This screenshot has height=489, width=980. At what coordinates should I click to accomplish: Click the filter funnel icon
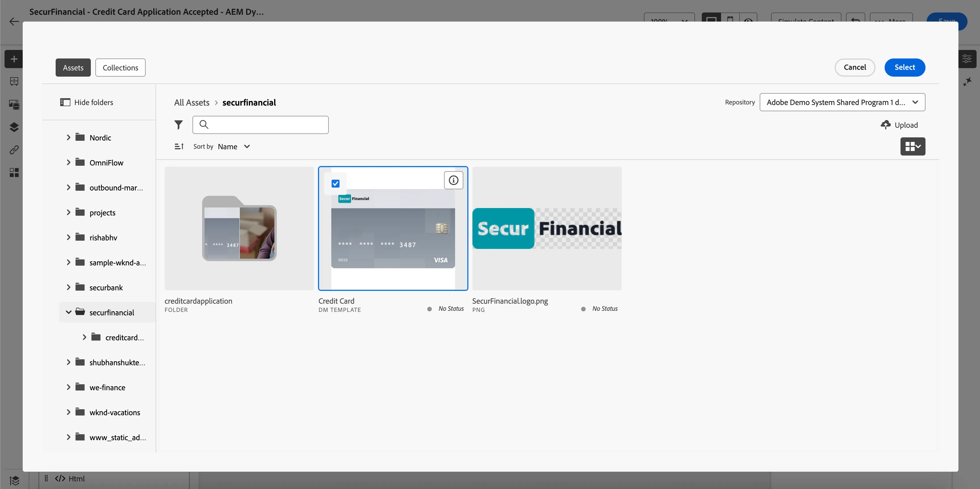coord(178,125)
